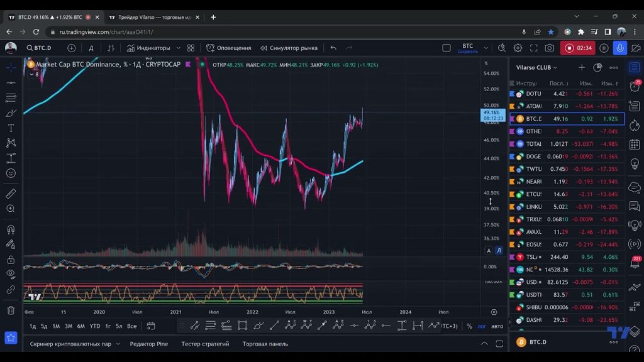644x362 pixels.
Task: Expand the collapsed indicators legend arrow
Action: click(32, 74)
